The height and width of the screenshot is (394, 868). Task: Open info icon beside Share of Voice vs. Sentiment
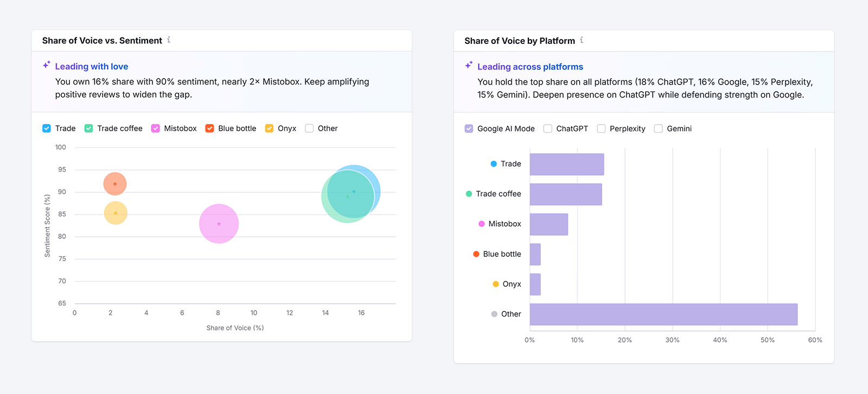tap(169, 40)
